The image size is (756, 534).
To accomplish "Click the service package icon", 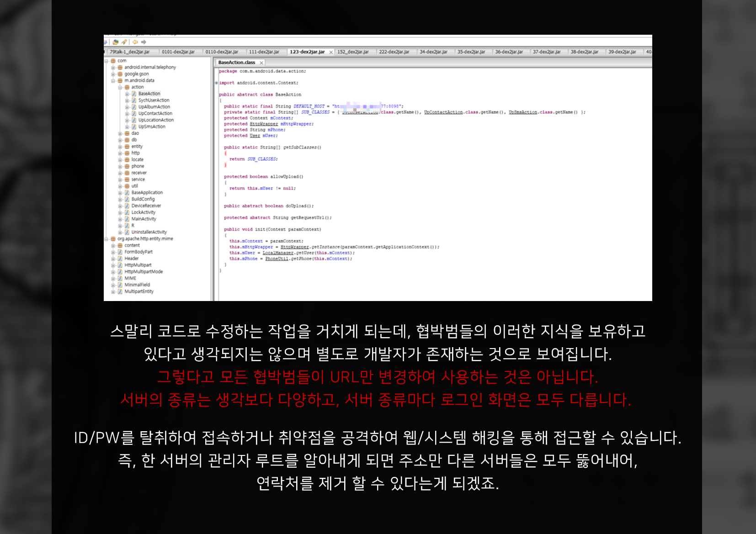I will click(x=127, y=180).
